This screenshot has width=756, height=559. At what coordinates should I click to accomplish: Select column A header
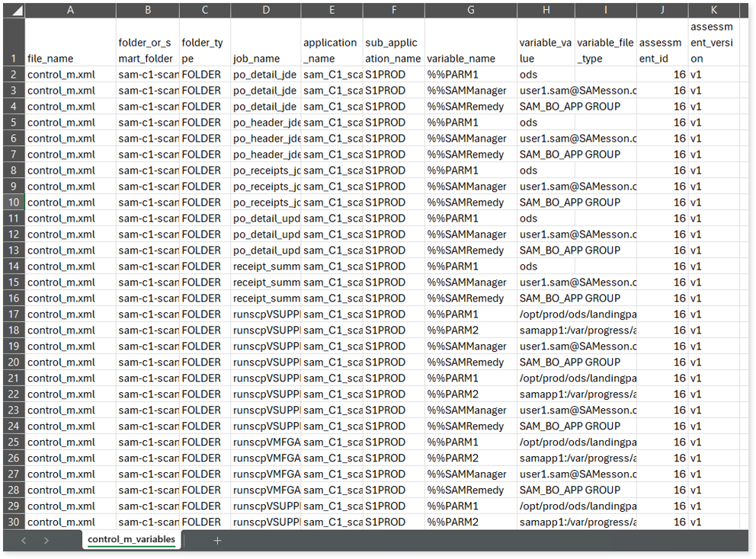[70, 10]
